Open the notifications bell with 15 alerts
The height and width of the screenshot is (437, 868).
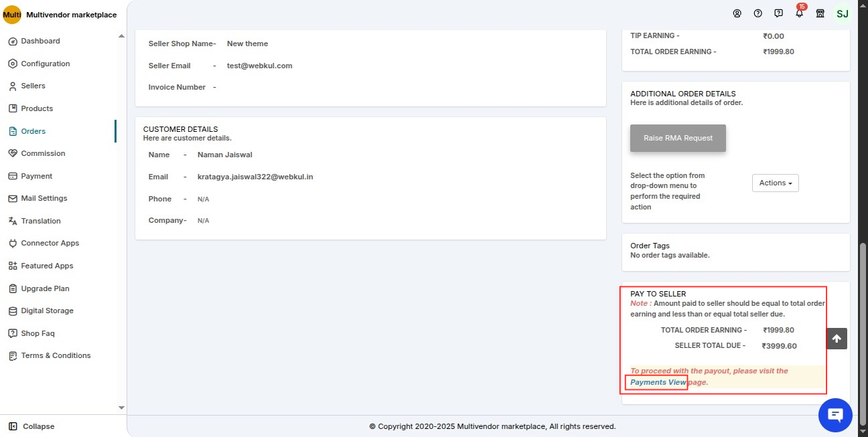(x=799, y=13)
